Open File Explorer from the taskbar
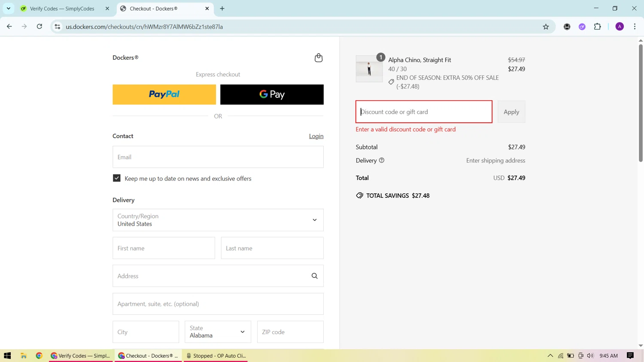Screen dimensions: 644x362 [x=24, y=356]
